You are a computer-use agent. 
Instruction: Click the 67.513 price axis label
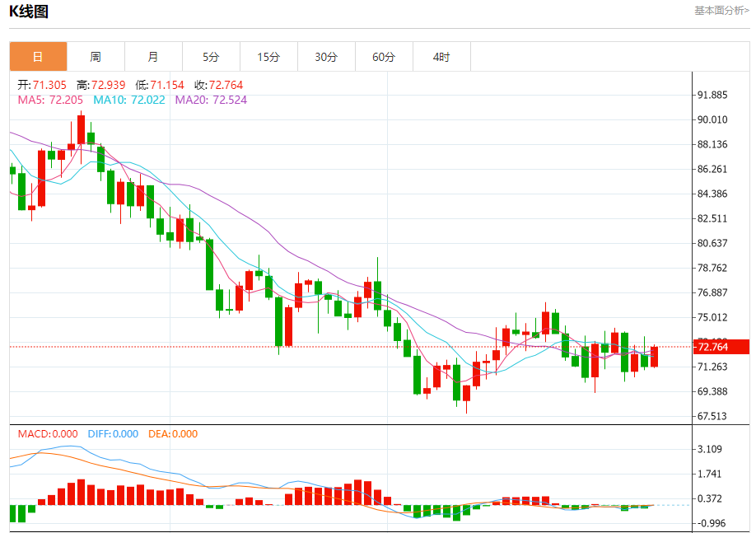[712, 416]
